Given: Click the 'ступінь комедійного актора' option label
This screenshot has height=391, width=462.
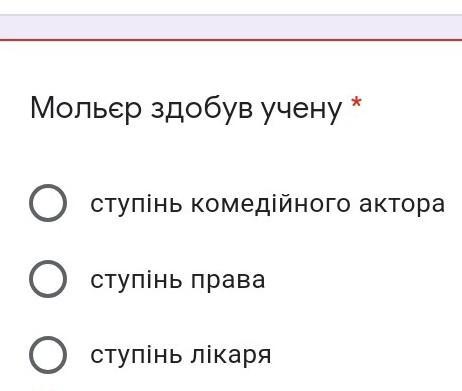Looking at the screenshot, I should pyautogui.click(x=268, y=204).
